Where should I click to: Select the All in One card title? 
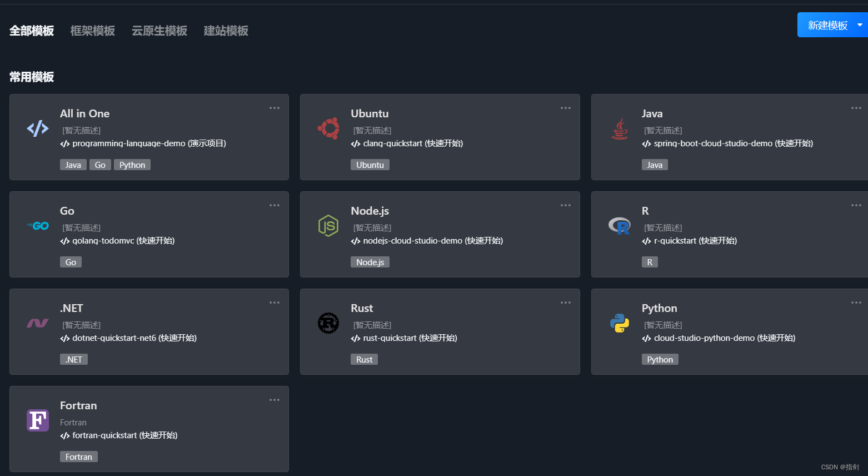85,113
